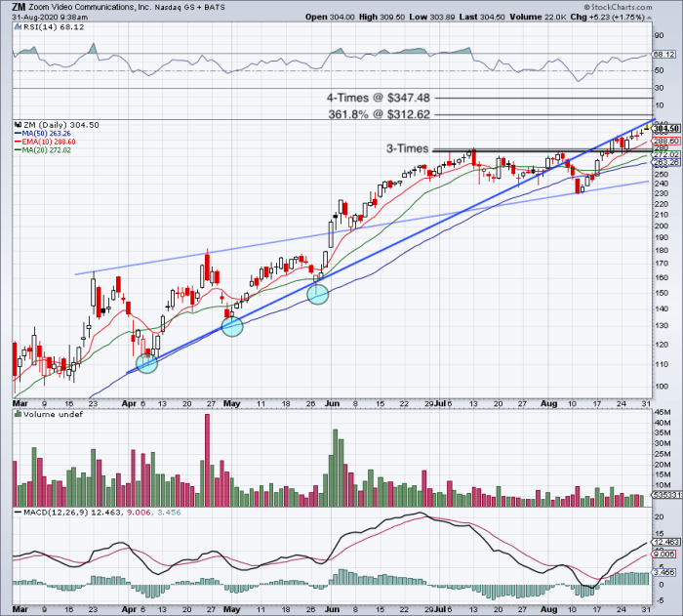Click the 304.50 last-price axis tag
This screenshot has width=683, height=616.
(x=666, y=129)
